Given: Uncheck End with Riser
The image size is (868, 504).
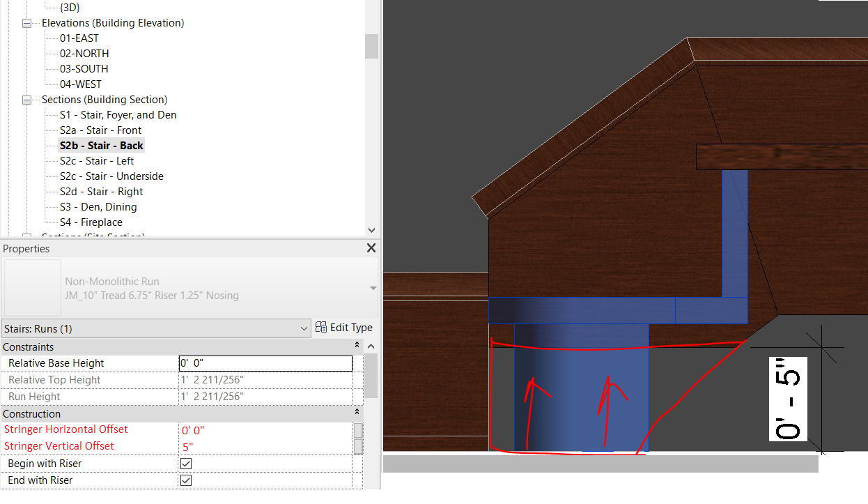Looking at the screenshot, I should (x=186, y=480).
